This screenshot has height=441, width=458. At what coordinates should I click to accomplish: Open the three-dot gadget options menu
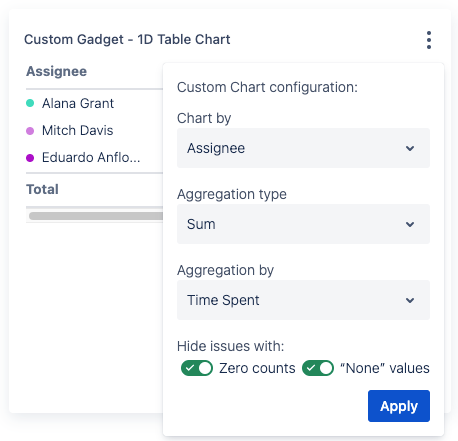click(x=429, y=40)
